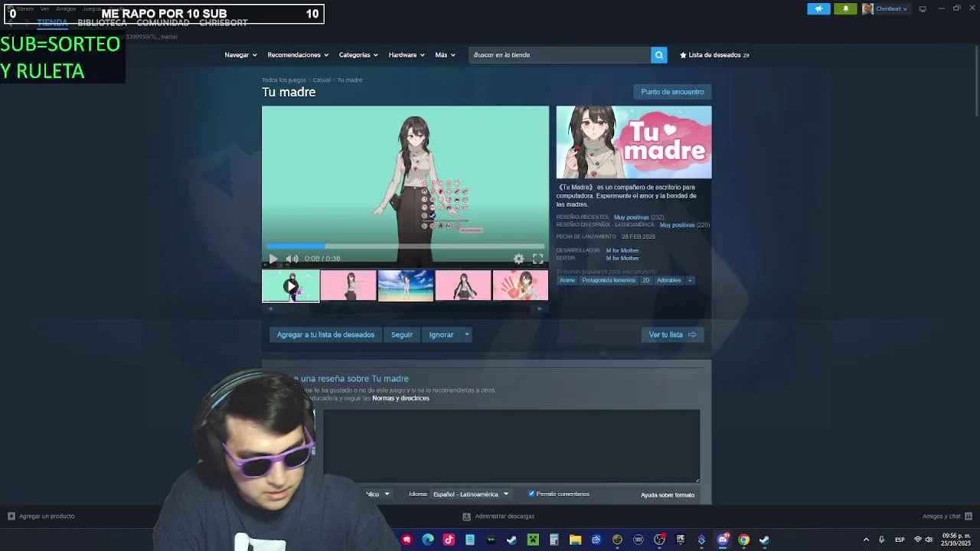
Task: Seek on the trailer progress bar
Action: pyautogui.click(x=405, y=246)
